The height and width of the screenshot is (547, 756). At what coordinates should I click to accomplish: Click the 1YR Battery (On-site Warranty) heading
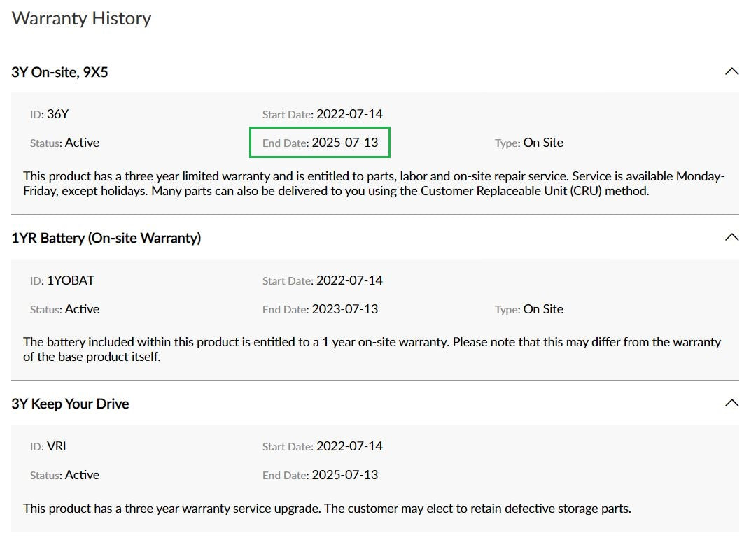[106, 238]
